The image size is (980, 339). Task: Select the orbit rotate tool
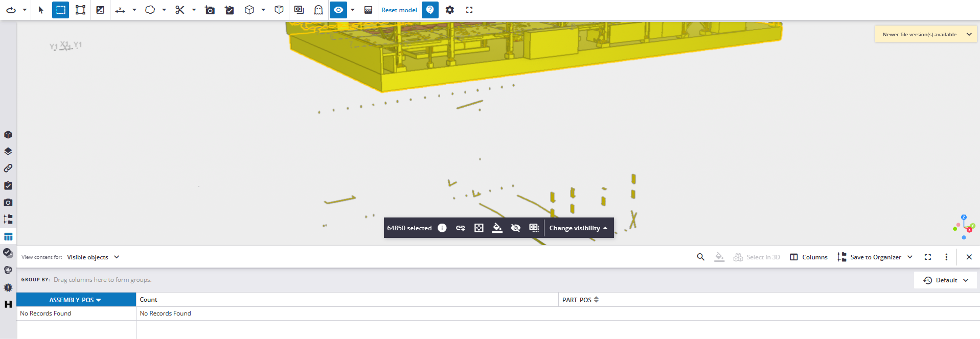click(x=11, y=10)
